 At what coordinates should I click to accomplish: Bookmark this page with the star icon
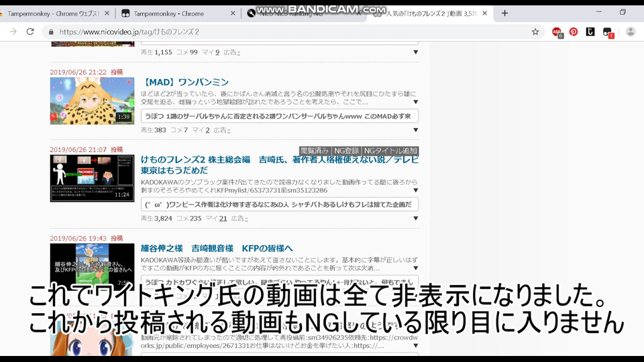[x=535, y=32]
